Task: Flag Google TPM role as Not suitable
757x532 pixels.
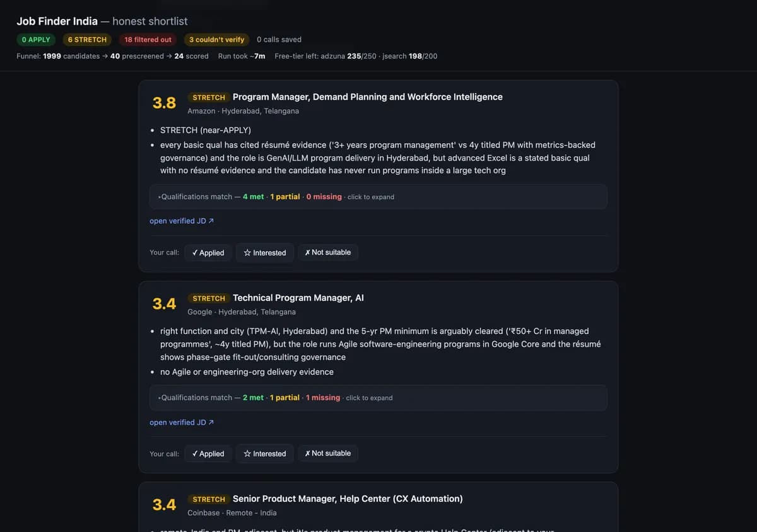Action: (328, 454)
